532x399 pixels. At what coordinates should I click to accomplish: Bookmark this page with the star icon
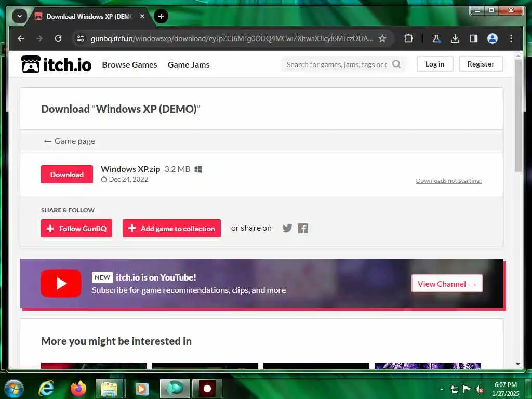(x=382, y=38)
